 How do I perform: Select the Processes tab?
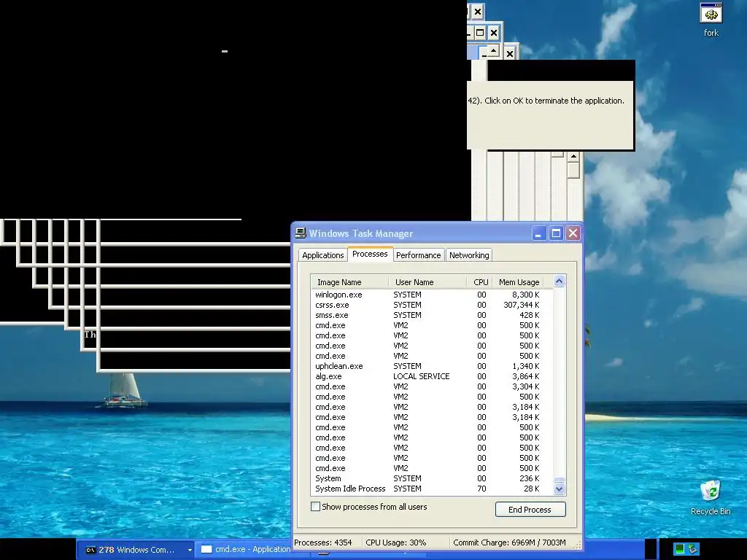(370, 254)
